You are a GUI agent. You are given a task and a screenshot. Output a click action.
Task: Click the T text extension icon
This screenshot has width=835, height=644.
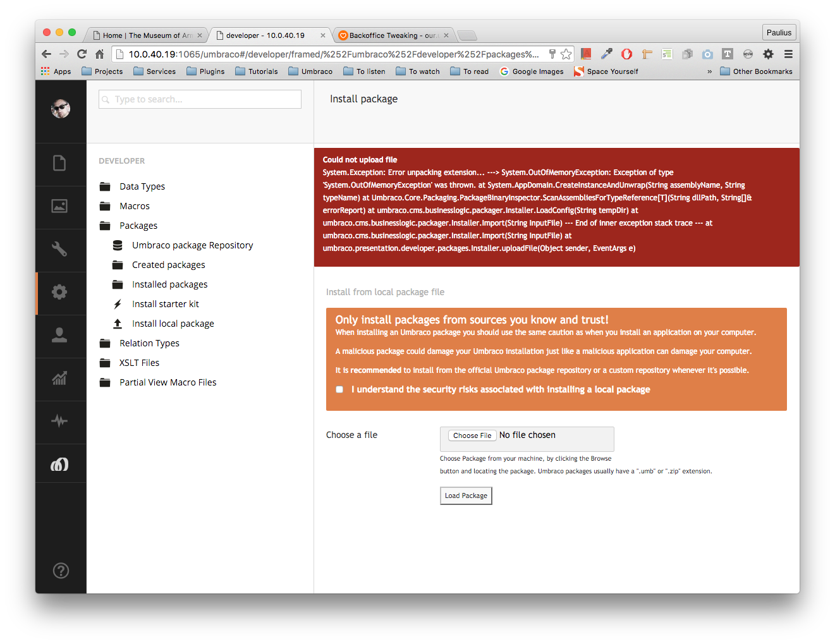pos(728,54)
